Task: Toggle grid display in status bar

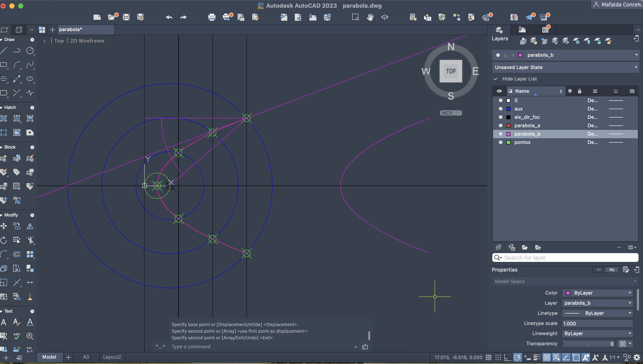Action: pos(488,358)
